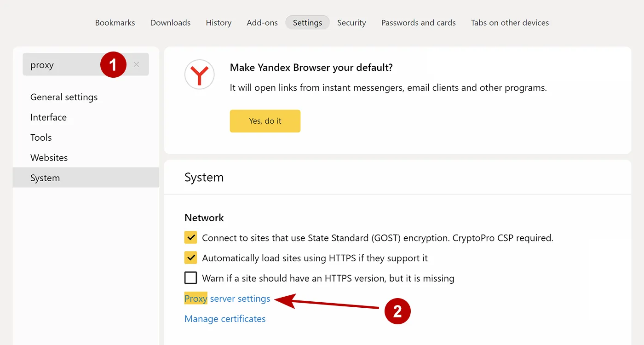Uncheck automatically load sites using HTTPS

(x=190, y=258)
